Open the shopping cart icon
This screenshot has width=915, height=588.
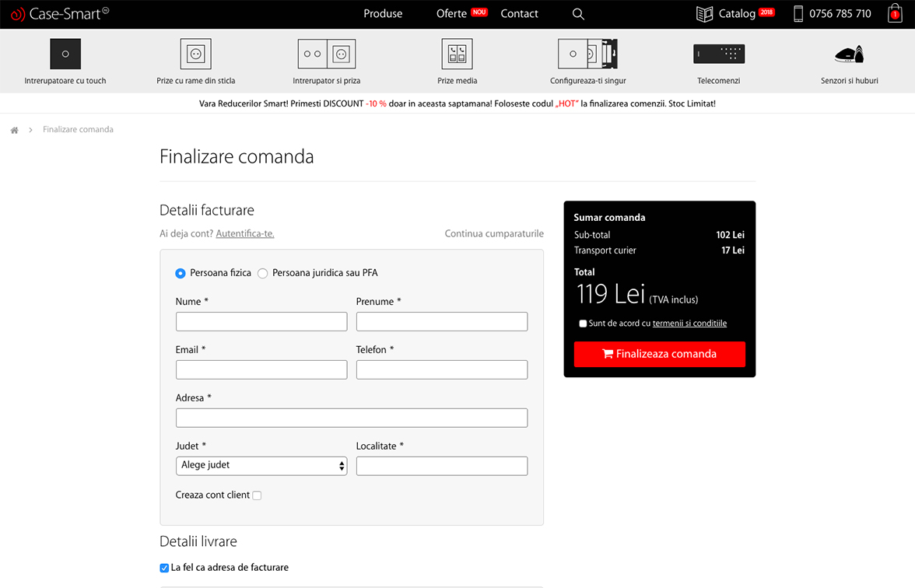point(895,14)
